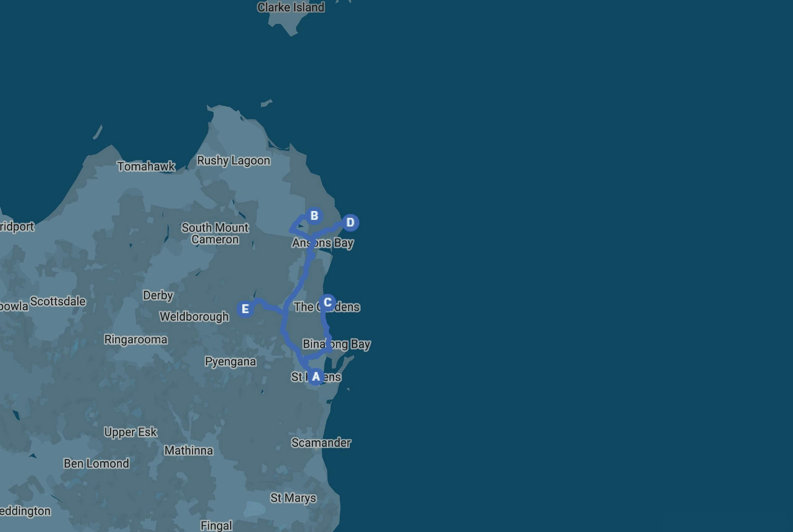The image size is (793, 532).
Task: Click the Rushy Lagoon label
Action: click(x=233, y=160)
